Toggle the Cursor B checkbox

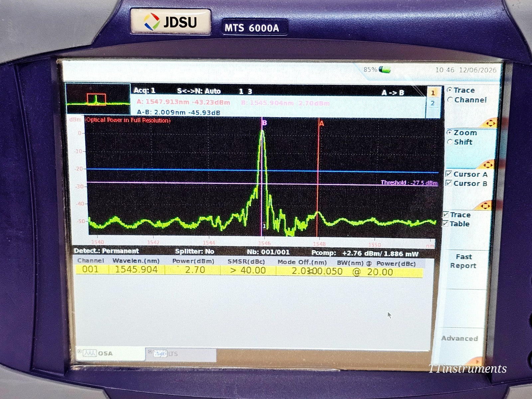pyautogui.click(x=449, y=183)
